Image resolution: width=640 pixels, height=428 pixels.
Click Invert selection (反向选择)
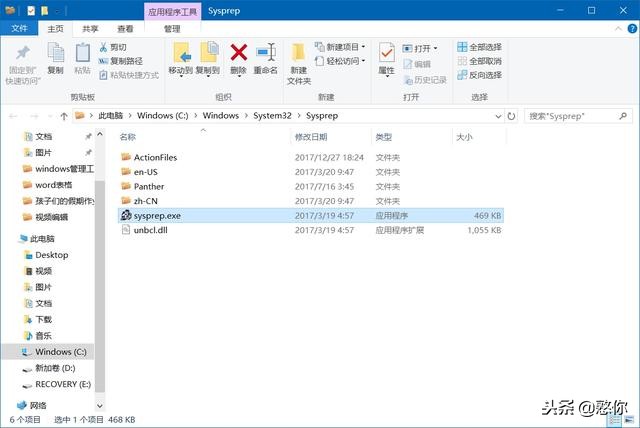point(480,75)
